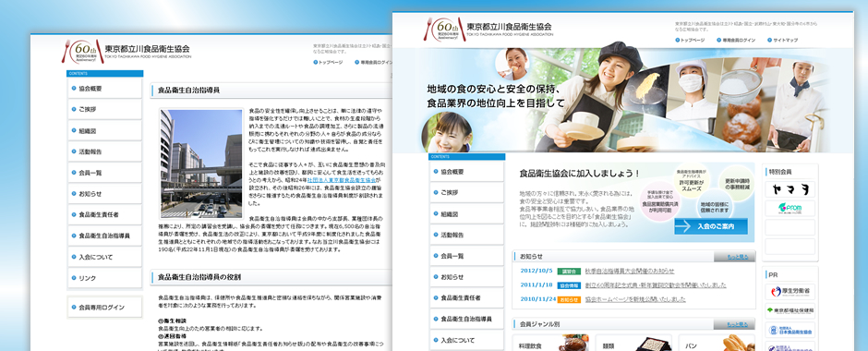Click the 入会のご案内 blue arrow button
This screenshot has height=351, width=868.
pos(711,226)
